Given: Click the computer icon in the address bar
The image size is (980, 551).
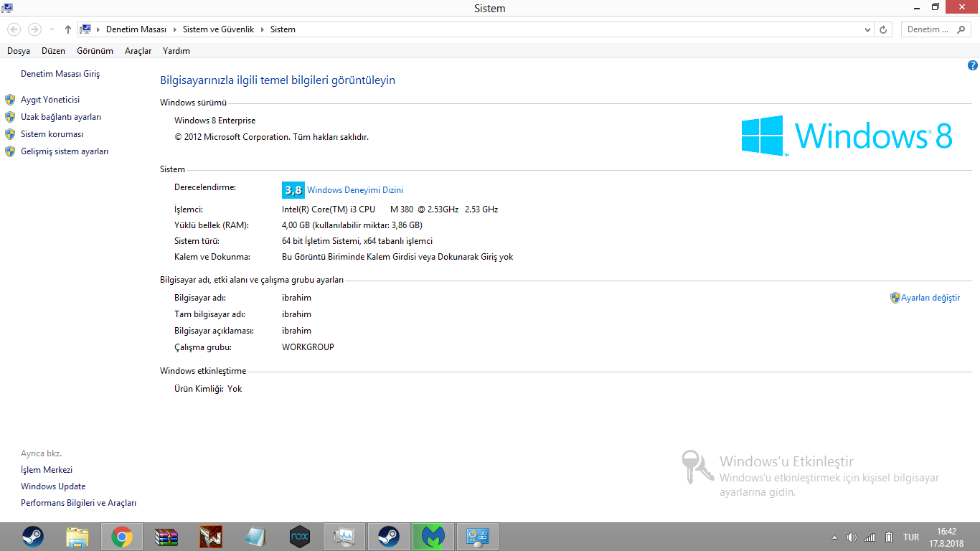Looking at the screenshot, I should 86,29.
